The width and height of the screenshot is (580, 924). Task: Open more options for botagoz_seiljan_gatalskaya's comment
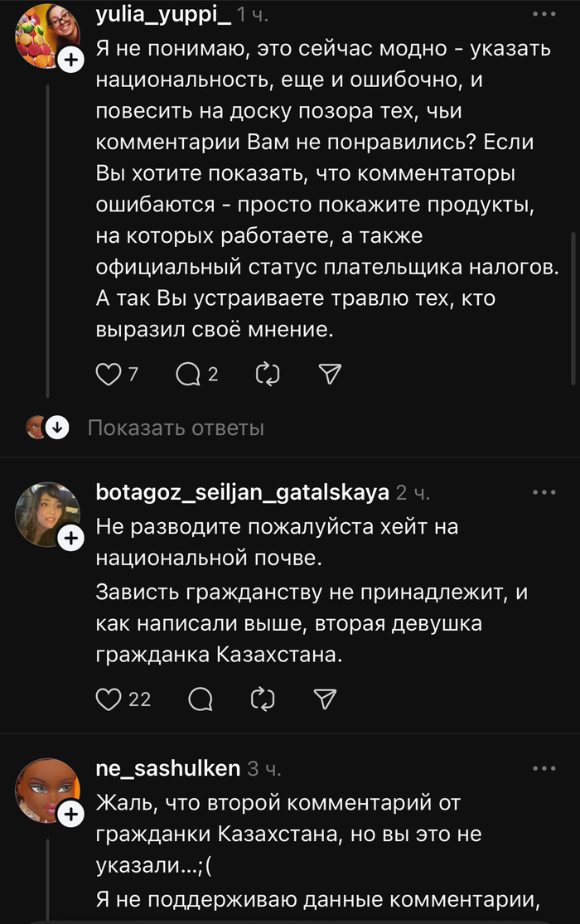click(544, 492)
